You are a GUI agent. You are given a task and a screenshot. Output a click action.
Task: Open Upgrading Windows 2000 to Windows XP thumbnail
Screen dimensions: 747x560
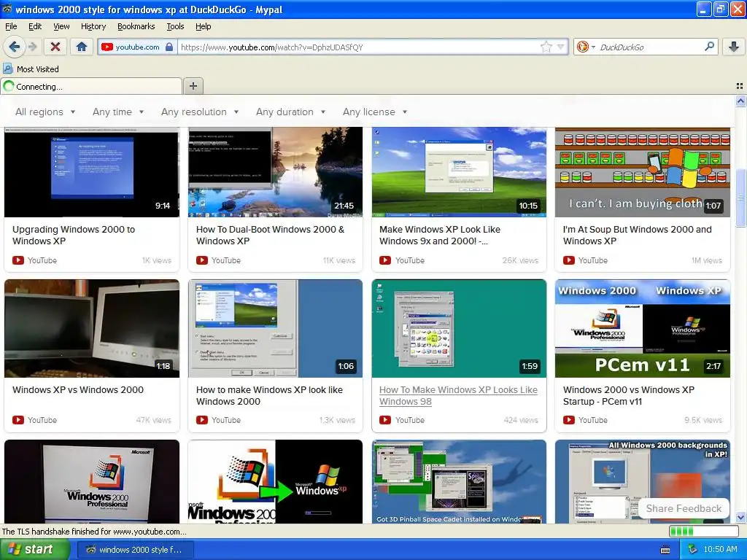tap(92, 172)
